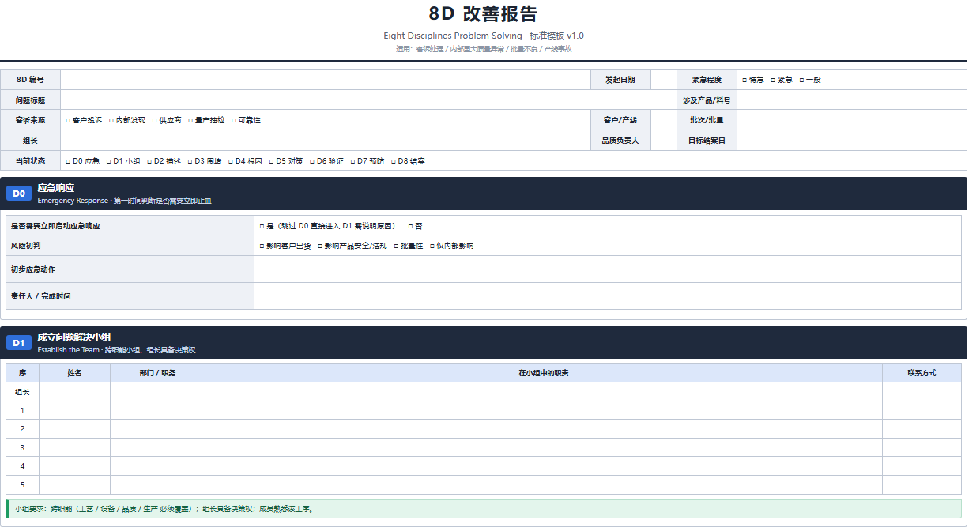
Task: Click the 问题标题 input field
Action: pyautogui.click(x=368, y=100)
